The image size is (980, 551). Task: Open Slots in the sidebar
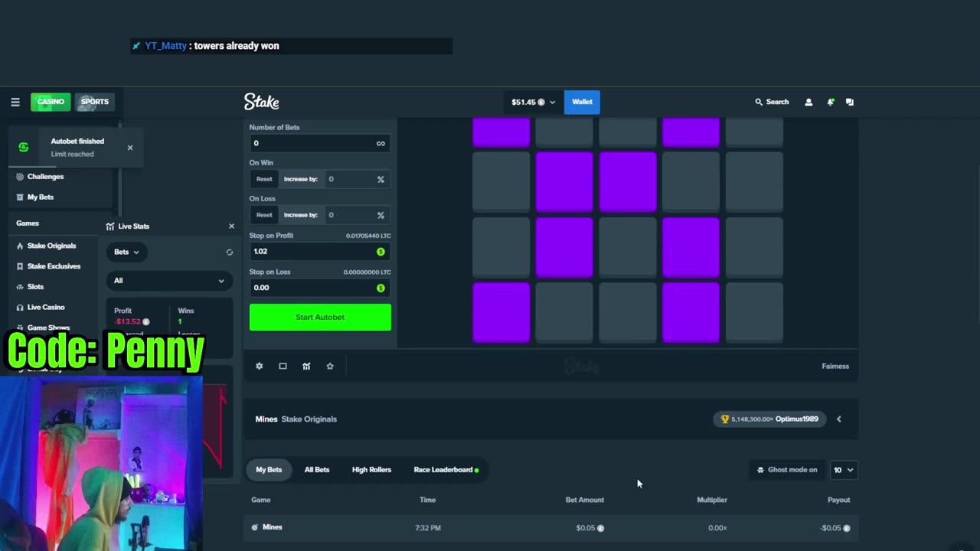(x=35, y=287)
